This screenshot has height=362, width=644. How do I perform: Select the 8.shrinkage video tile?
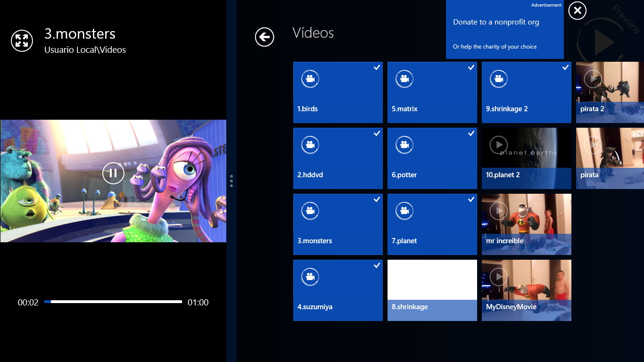click(x=432, y=290)
